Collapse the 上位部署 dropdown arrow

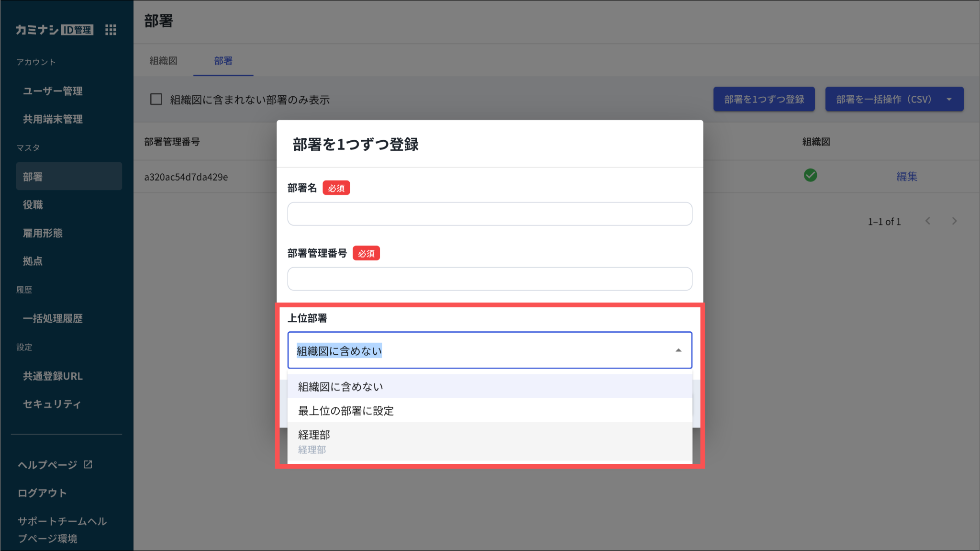(678, 350)
